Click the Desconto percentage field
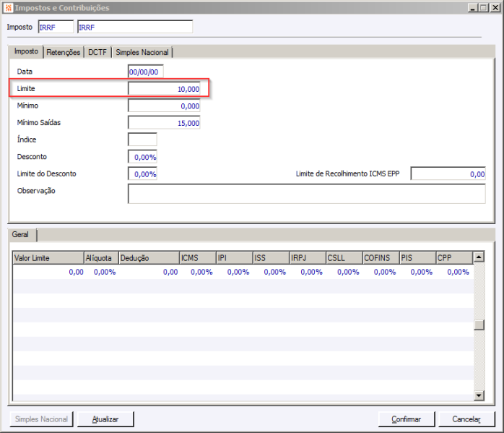Screen dimensions: 504x433 pyautogui.click(x=142, y=157)
